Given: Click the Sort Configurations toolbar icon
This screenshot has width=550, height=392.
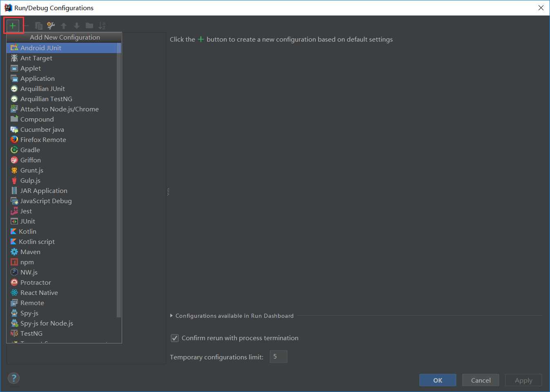Looking at the screenshot, I should coord(102,26).
